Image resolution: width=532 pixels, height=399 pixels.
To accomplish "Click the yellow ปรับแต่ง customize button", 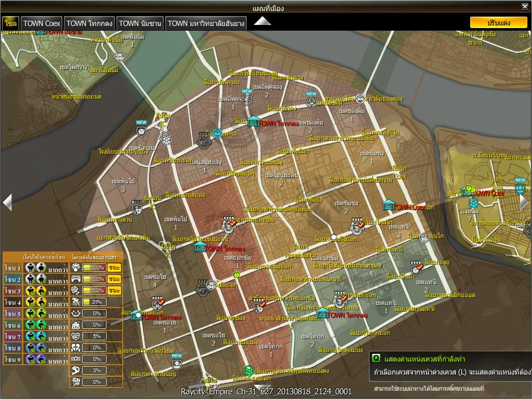I will point(498,23).
